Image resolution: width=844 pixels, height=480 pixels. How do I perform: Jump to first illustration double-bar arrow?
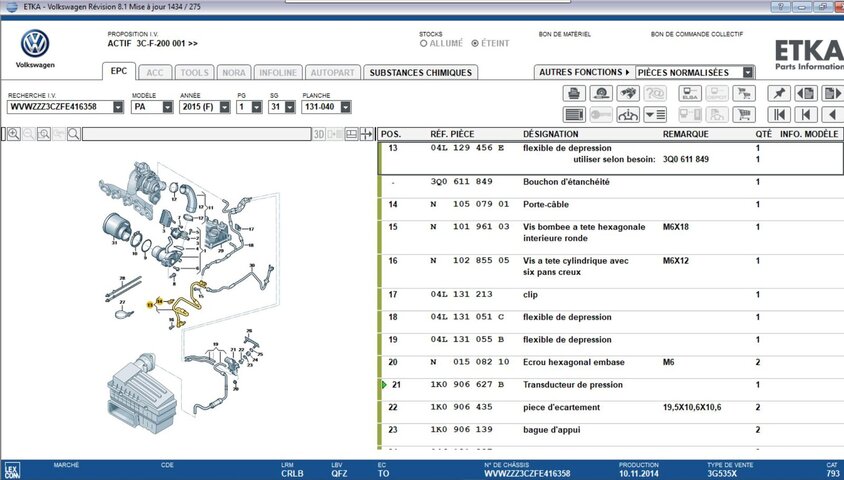point(778,115)
